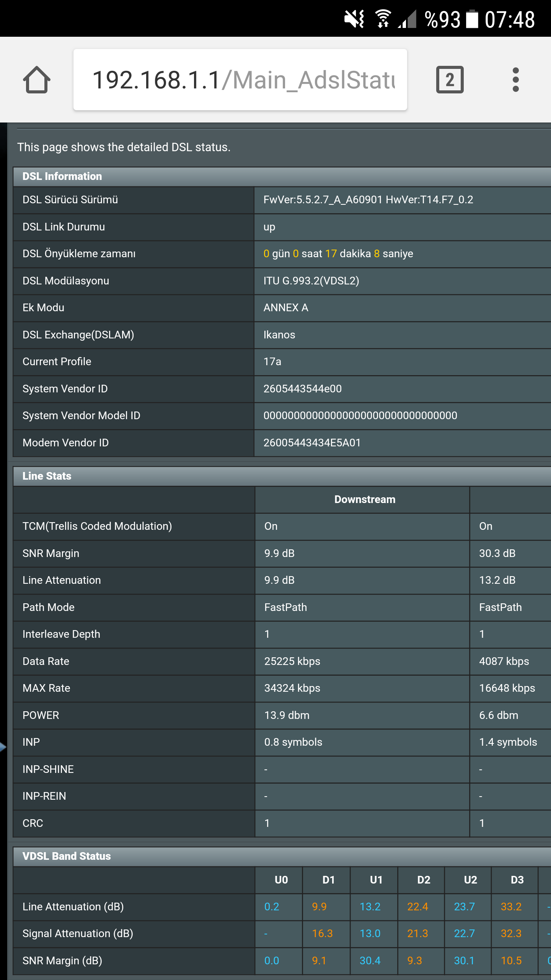Open the tab switcher showing 2 tabs

[450, 80]
